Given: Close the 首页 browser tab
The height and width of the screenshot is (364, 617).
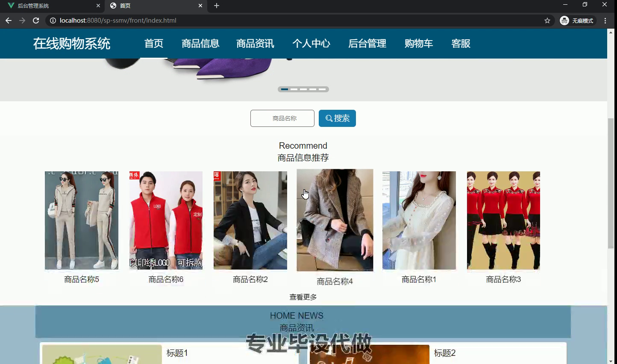Looking at the screenshot, I should (200, 6).
